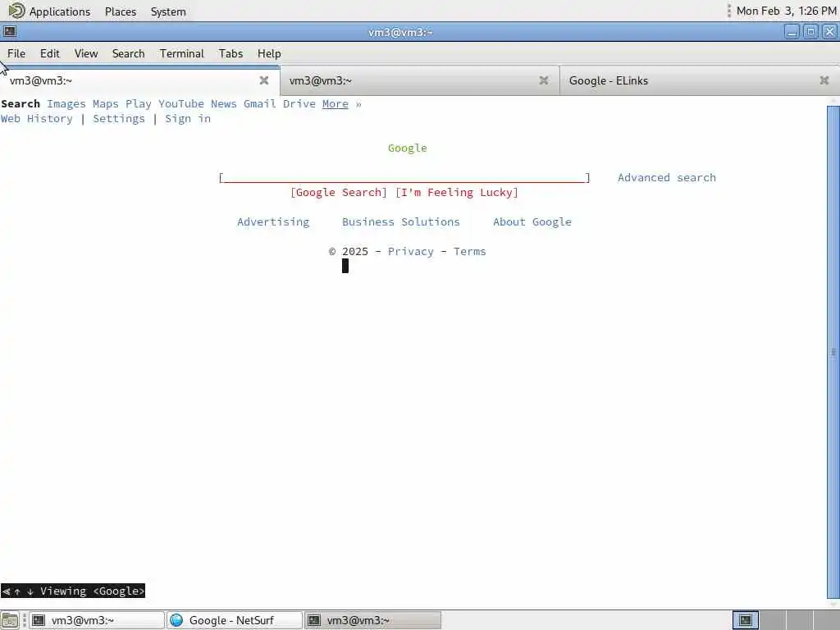
Task: Switch to the last vm3@vm3:~ taskbar window
Action: [373, 620]
